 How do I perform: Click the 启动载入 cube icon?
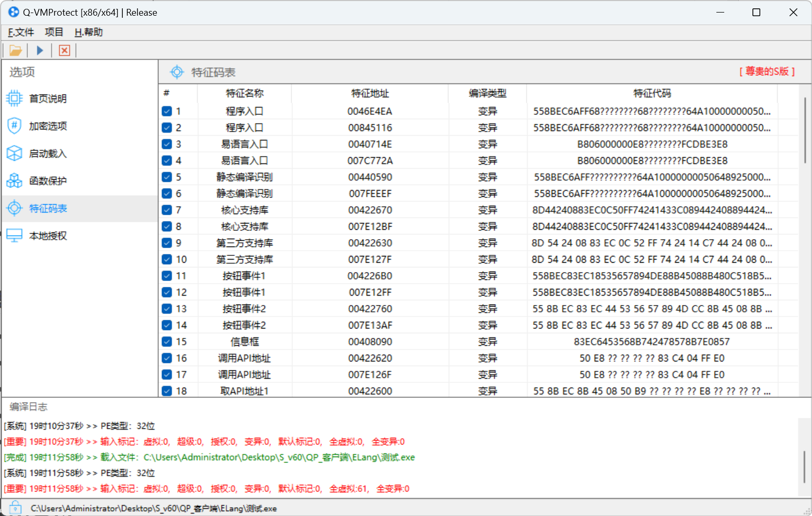(x=14, y=154)
